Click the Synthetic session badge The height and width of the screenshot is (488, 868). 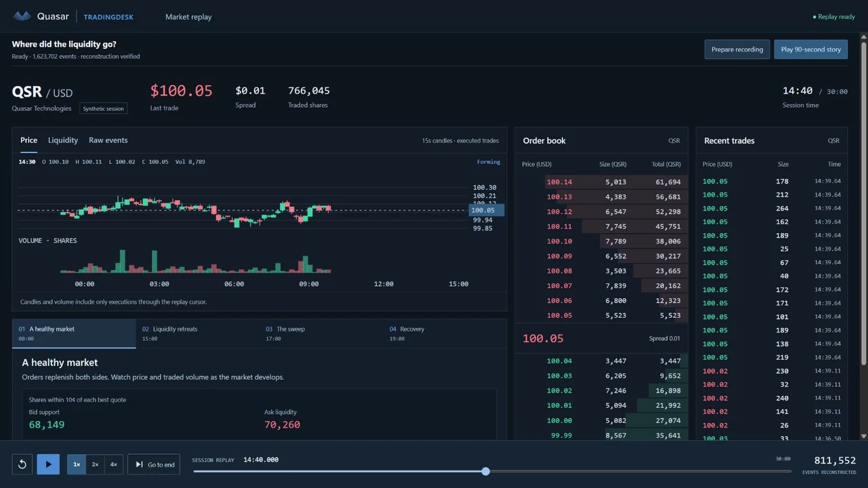click(104, 108)
